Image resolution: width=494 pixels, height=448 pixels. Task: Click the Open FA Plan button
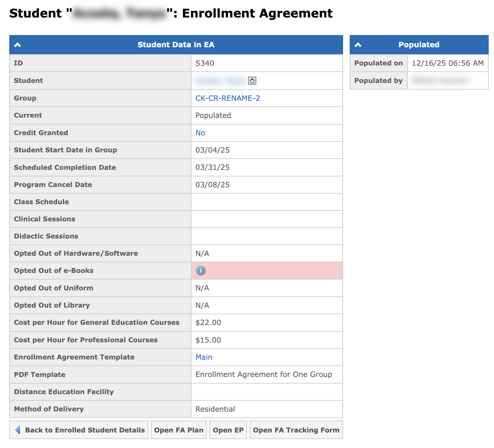pos(179,430)
